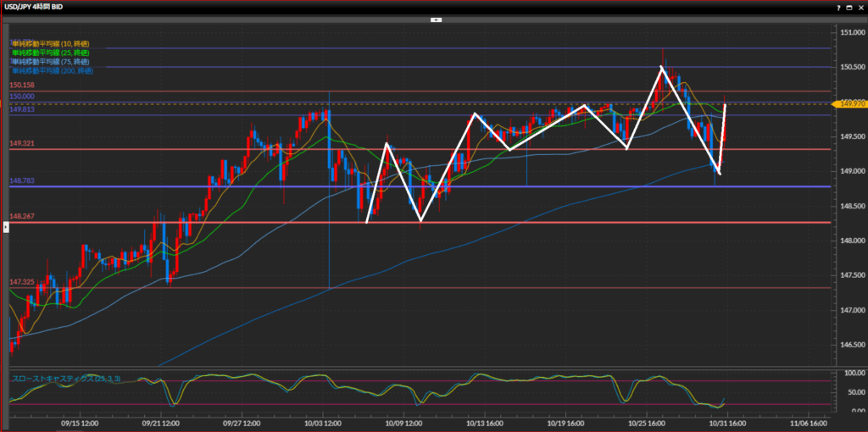This screenshot has height=432, width=868.
Task: Select the green 25-period moving average label
Action: [x=50, y=53]
